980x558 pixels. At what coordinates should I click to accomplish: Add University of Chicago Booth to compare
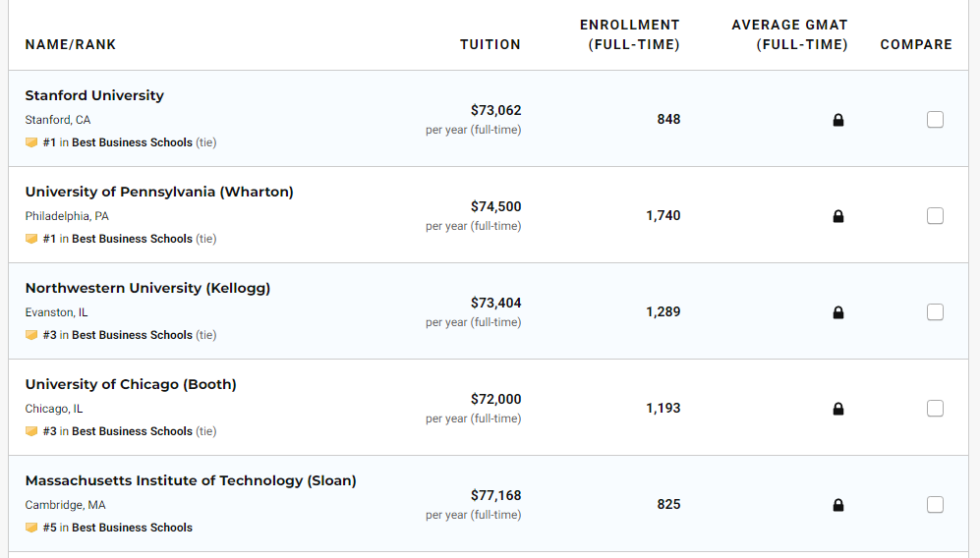pos(935,408)
